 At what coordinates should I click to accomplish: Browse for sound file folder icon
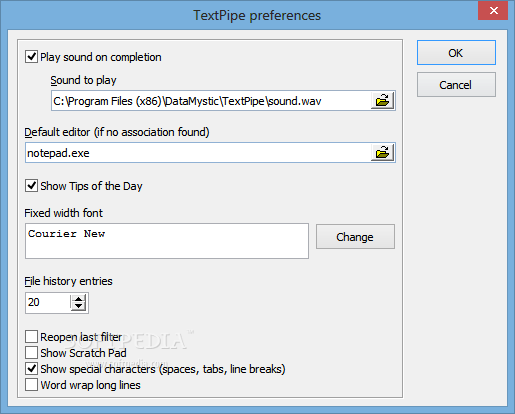click(382, 101)
